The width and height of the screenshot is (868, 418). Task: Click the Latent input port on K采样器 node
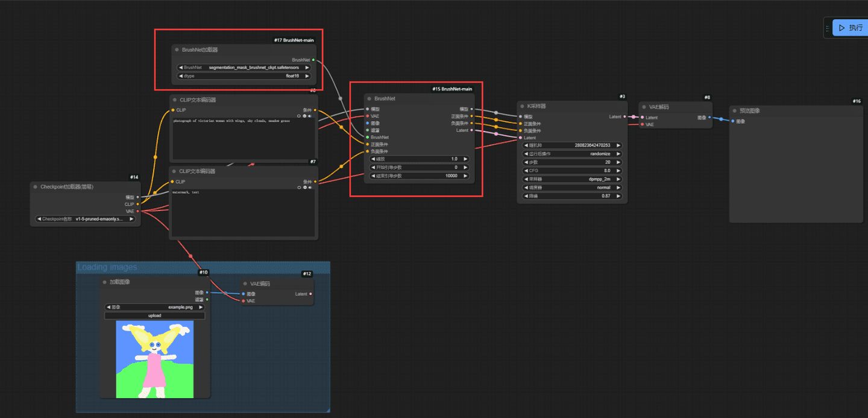pyautogui.click(x=520, y=138)
